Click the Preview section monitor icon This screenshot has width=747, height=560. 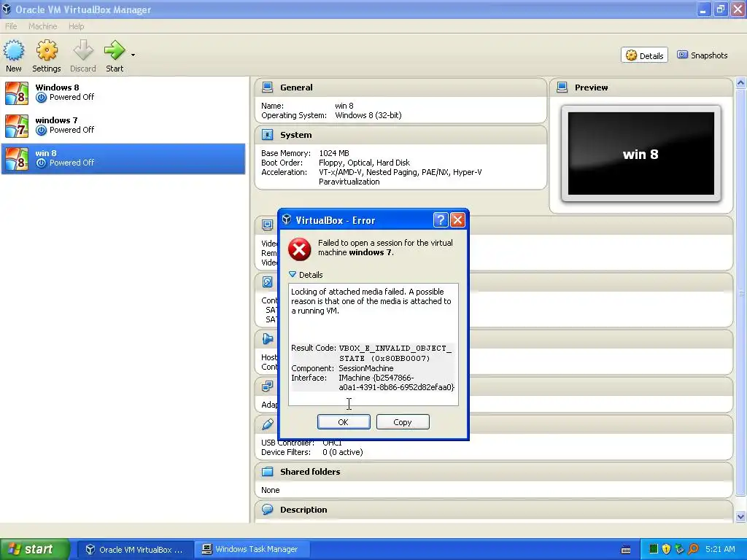[x=562, y=87]
